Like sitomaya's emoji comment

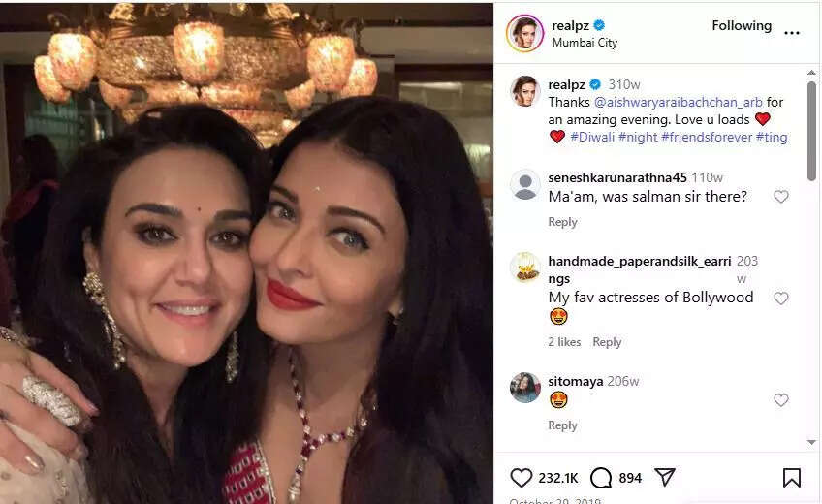780,400
